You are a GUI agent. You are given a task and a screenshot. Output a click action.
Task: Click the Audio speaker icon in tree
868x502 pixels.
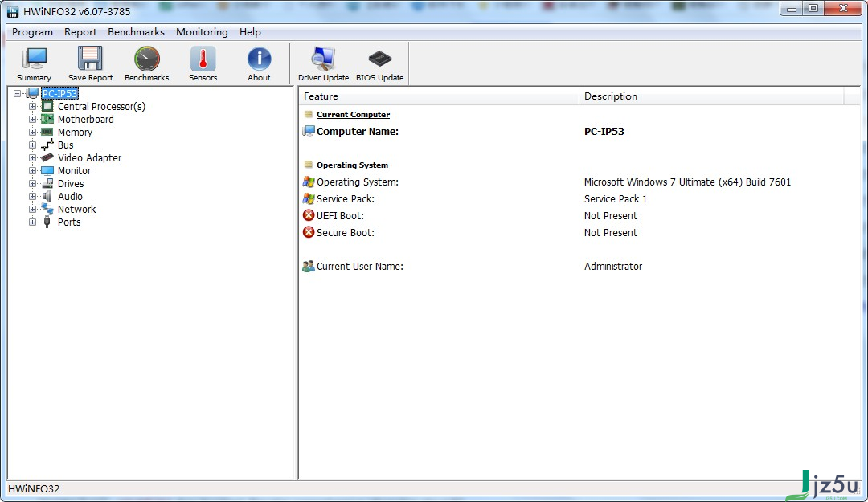[x=47, y=197]
